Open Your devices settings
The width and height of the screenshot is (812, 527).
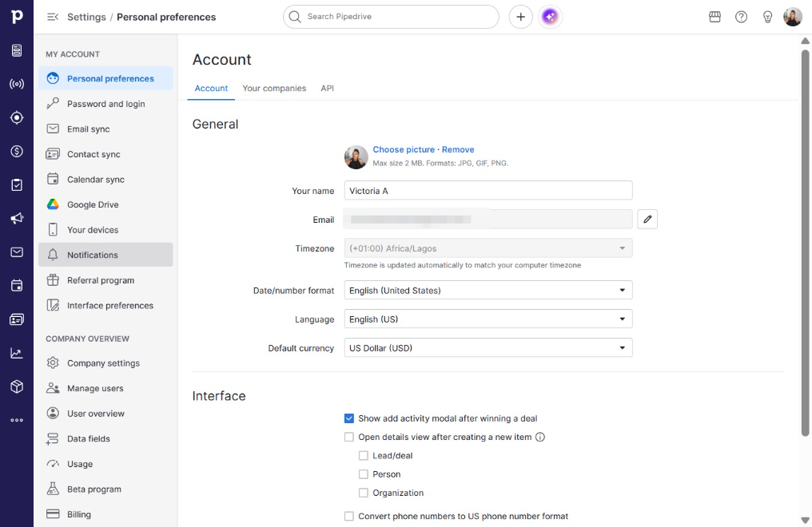(x=105, y=230)
